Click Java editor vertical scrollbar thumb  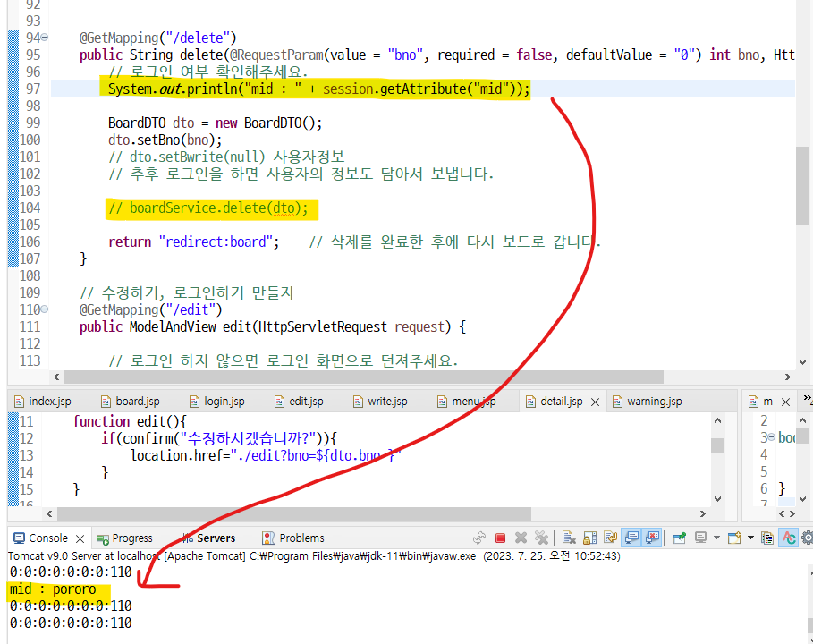point(802,186)
